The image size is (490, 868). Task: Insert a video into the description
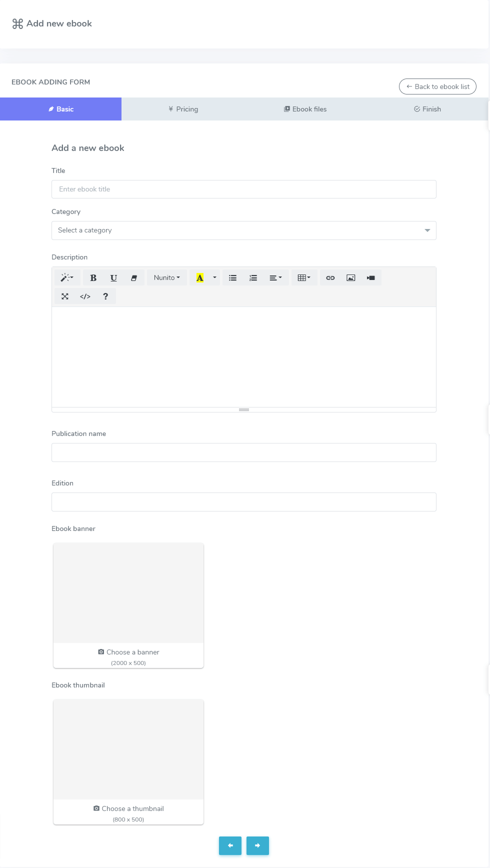coord(371,278)
